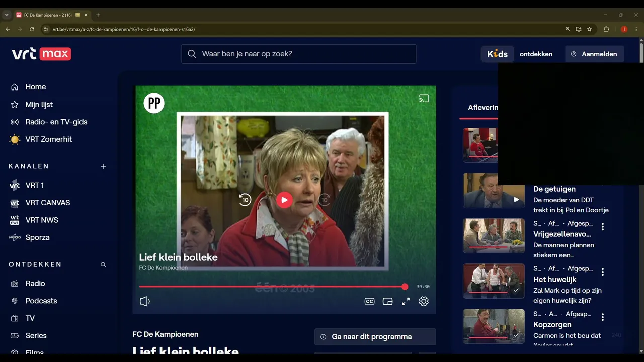This screenshot has height=362, width=644.
Task: Enter fullscreen mode in the video player
Action: pos(406,301)
